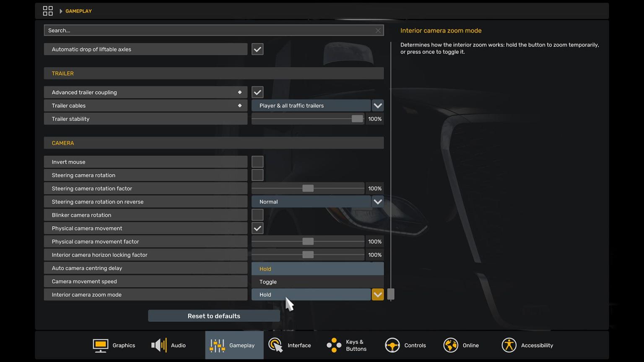Click the grid menu icon at top left
Viewport: 644px width, 362px height.
tap(48, 11)
